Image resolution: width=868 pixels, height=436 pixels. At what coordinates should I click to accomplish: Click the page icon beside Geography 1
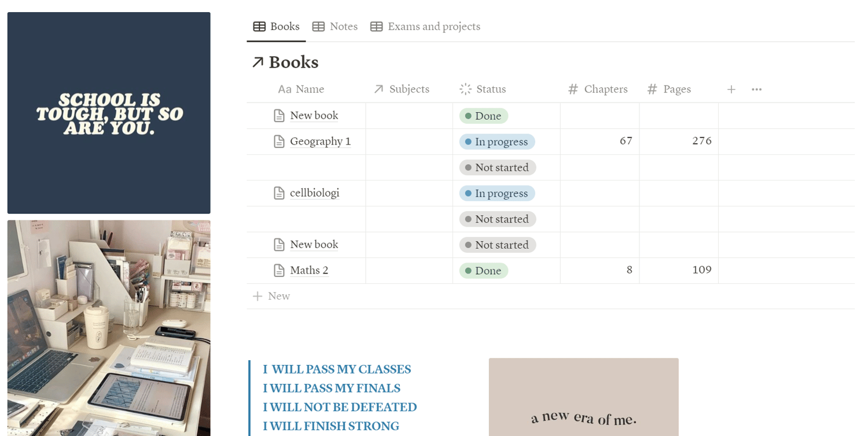click(279, 142)
